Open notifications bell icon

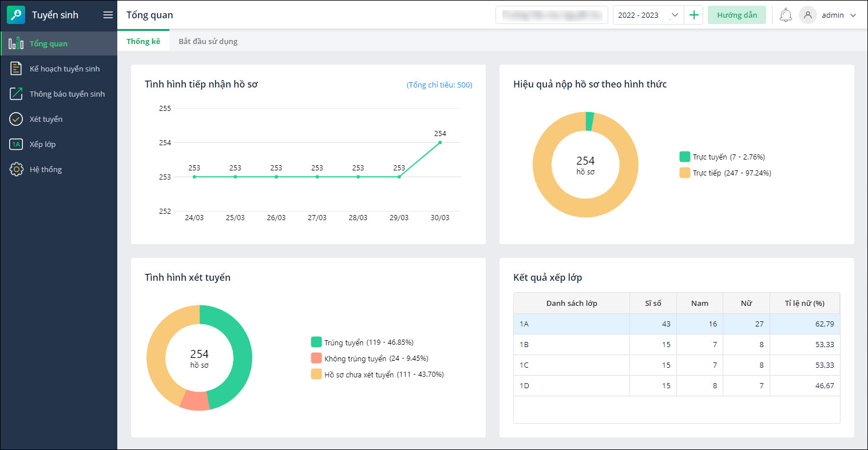click(786, 15)
